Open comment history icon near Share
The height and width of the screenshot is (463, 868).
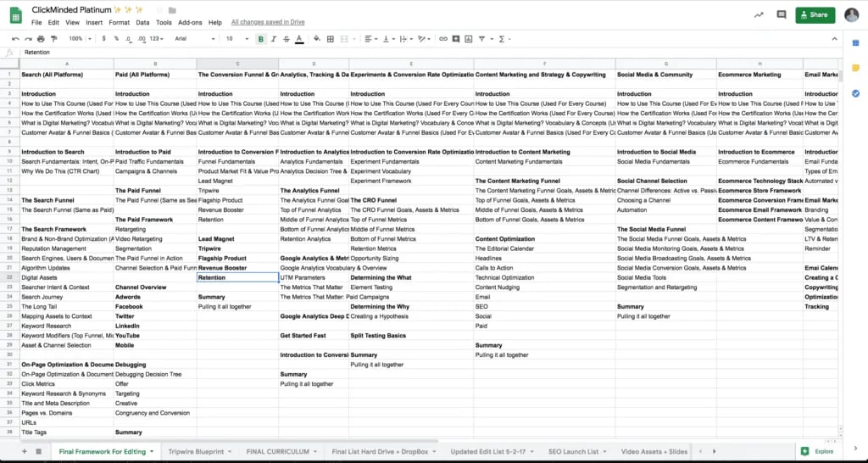781,14
